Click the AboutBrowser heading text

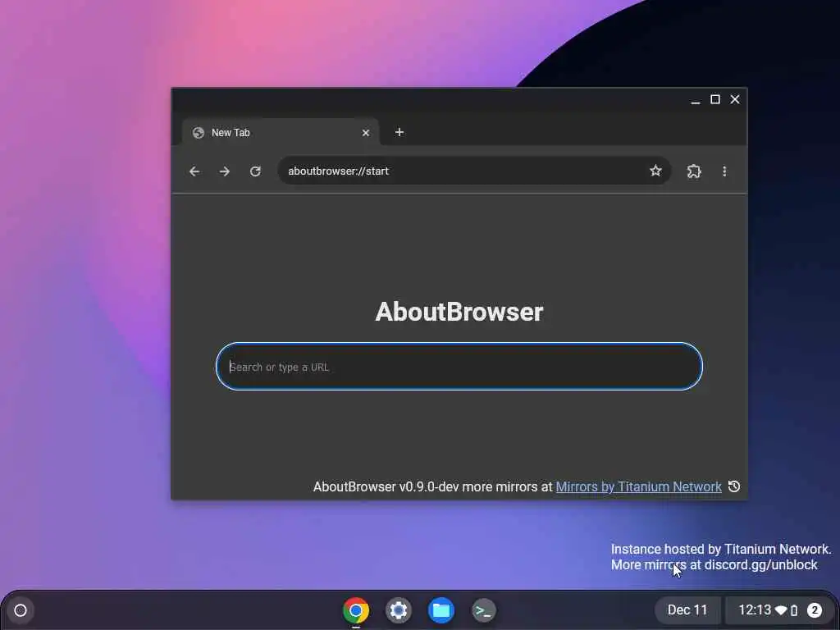click(459, 312)
